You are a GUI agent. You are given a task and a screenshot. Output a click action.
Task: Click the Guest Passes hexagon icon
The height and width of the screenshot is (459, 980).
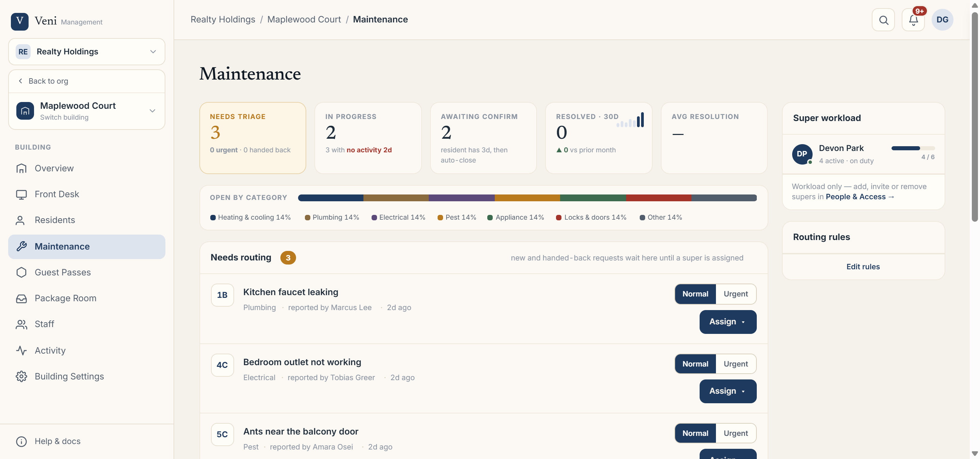[21, 272]
